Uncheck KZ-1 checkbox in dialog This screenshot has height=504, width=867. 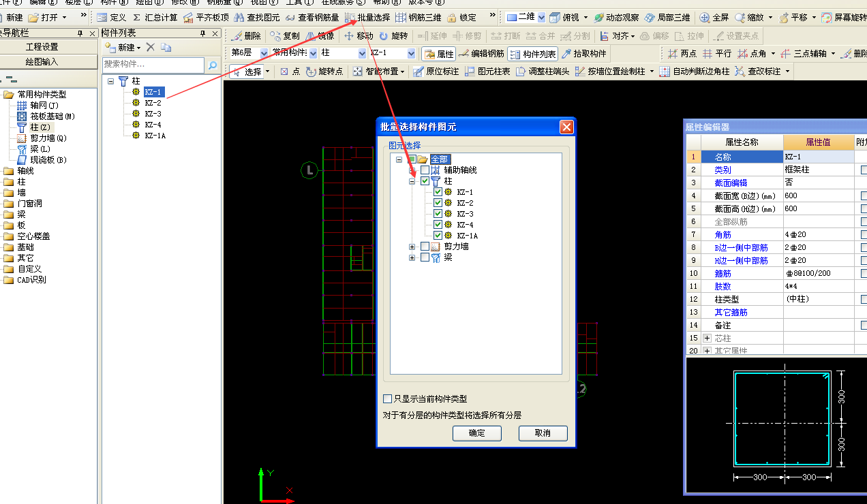click(x=438, y=192)
